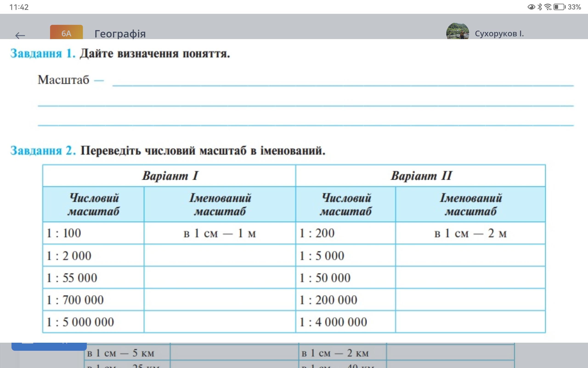Tap the background cell в 1 см — 5 км

pyautogui.click(x=127, y=353)
